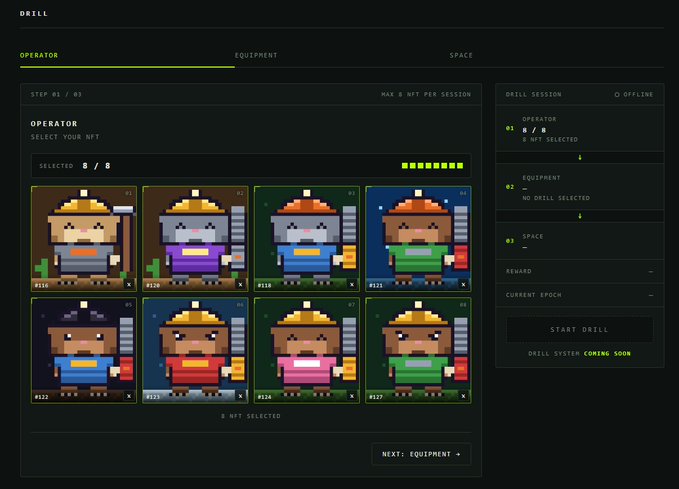Screen dimensions: 679x489
Task: Click the SELECTED 8 / 8 counter
Action: click(x=75, y=166)
